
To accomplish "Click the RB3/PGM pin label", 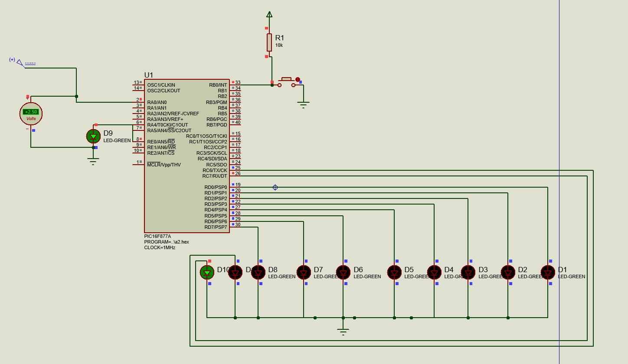I will [216, 102].
